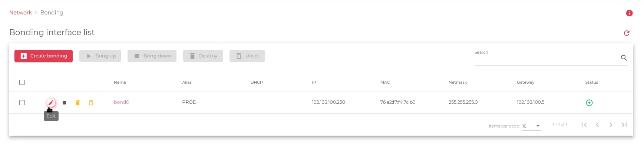Open the bond0 interface link
Image resolution: width=644 pixels, height=149 pixels.
click(121, 102)
